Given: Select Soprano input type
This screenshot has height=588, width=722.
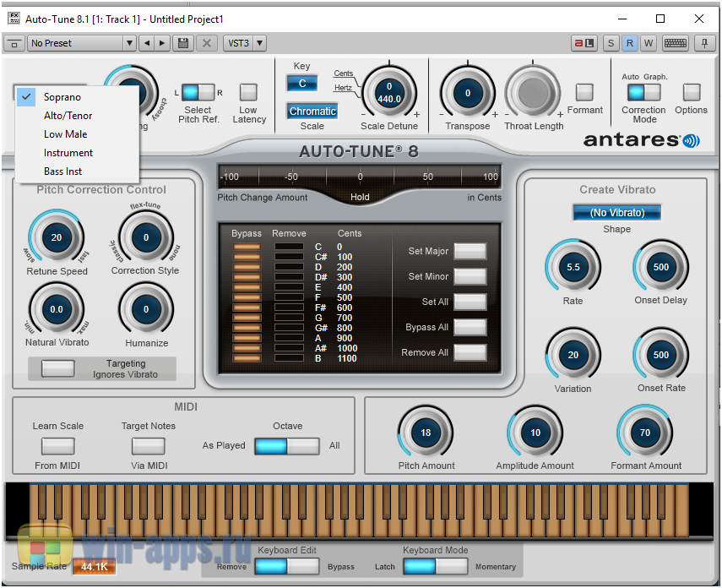Looking at the screenshot, I should (x=77, y=97).
